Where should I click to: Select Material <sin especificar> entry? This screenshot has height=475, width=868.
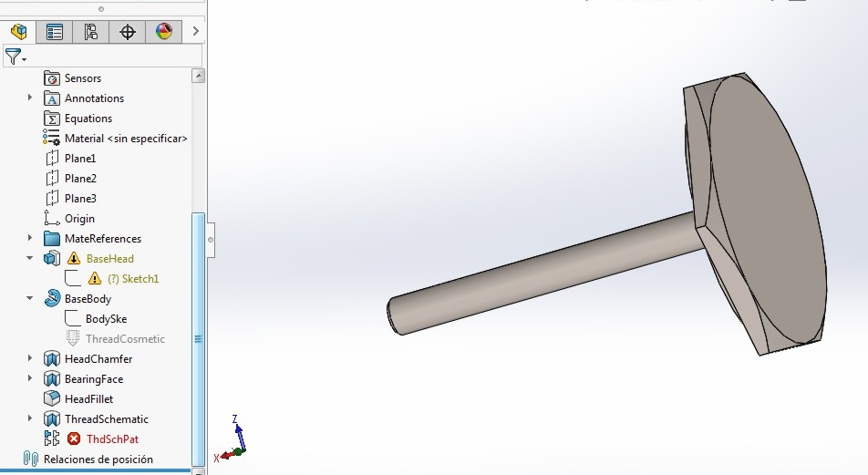click(126, 139)
